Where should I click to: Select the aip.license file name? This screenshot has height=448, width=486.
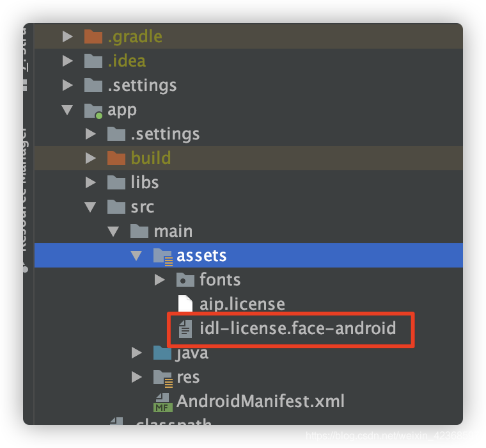(242, 304)
